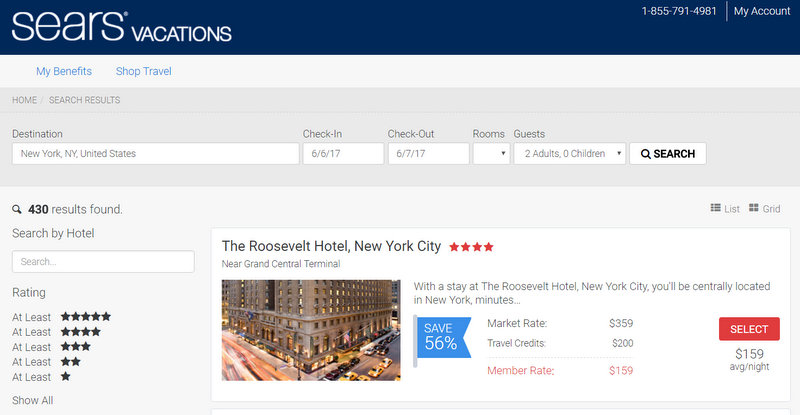Click Show All ratings
The height and width of the screenshot is (415, 800).
tap(33, 400)
